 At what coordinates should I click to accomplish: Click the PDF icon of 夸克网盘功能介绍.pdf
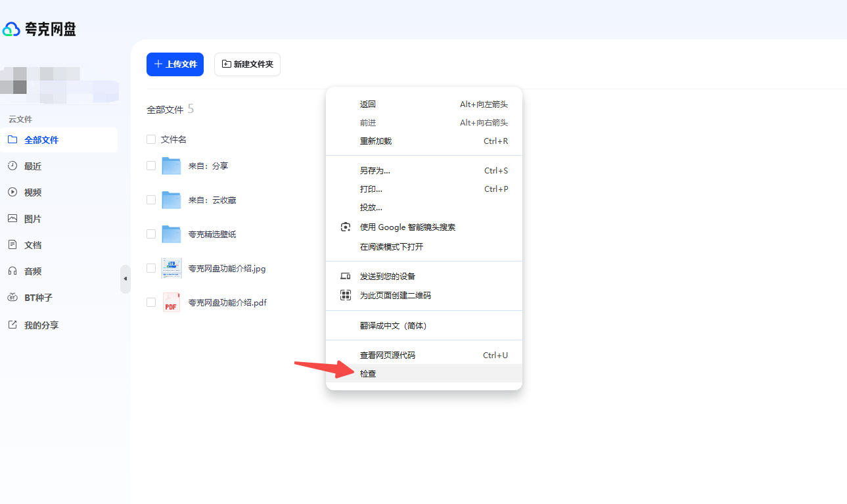point(172,302)
